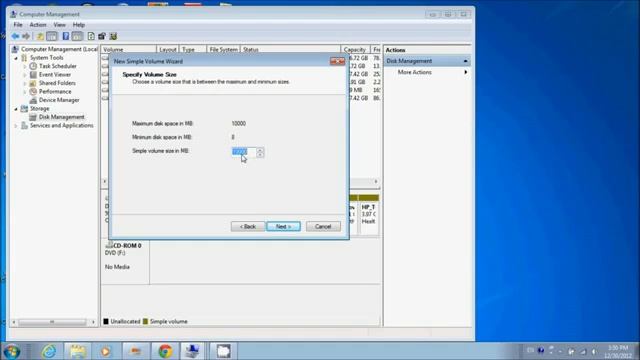Viewport: 640px width, 360px height.
Task: Open Google Chrome from taskbar
Action: coord(165,351)
